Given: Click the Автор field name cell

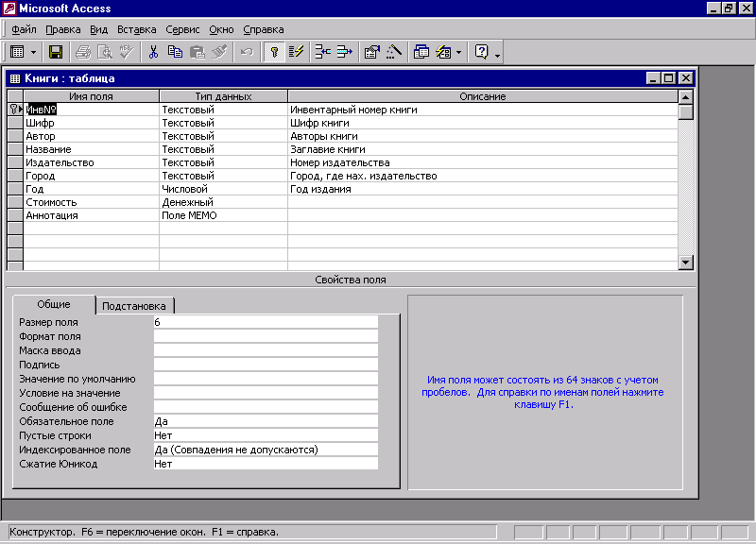Looking at the screenshot, I should [91, 136].
